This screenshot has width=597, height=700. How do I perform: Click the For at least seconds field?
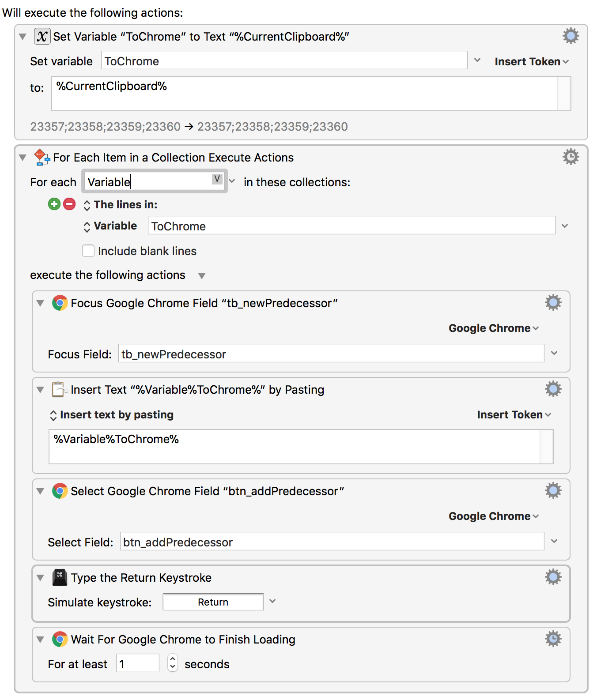click(138, 663)
